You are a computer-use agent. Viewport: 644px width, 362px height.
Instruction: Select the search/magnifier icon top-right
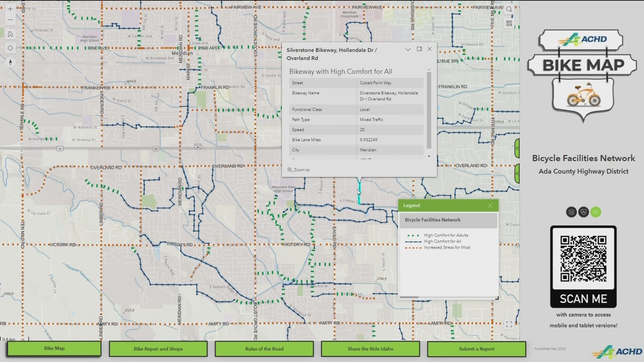[509, 9]
